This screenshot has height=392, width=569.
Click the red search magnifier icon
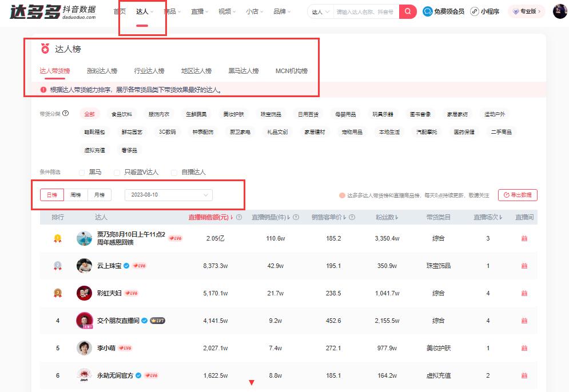[x=407, y=11]
